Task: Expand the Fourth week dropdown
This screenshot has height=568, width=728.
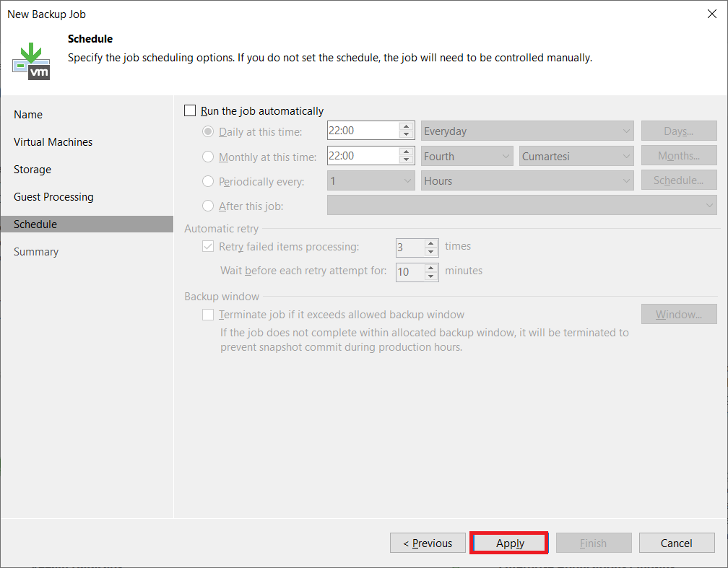Action: (467, 156)
